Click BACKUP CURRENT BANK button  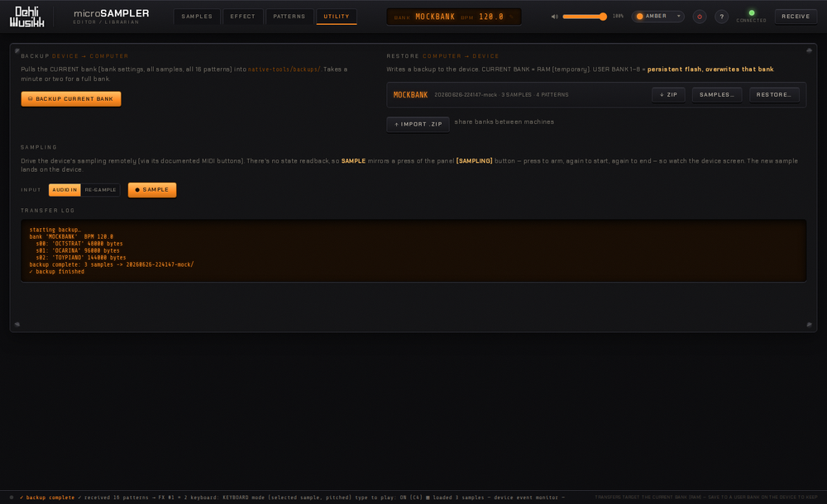(x=71, y=98)
